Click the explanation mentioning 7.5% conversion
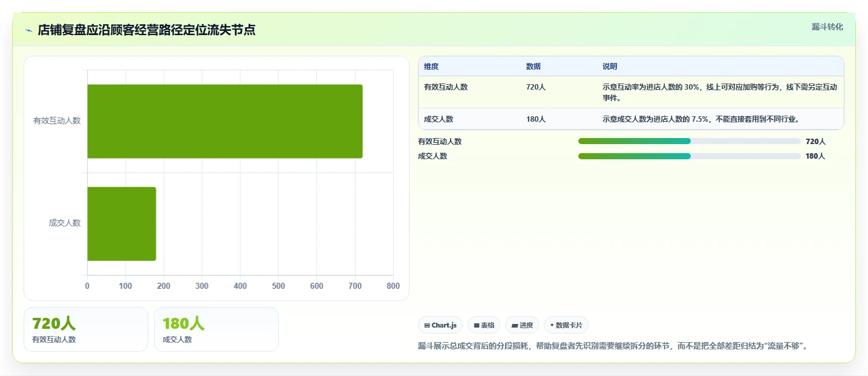 click(x=701, y=119)
